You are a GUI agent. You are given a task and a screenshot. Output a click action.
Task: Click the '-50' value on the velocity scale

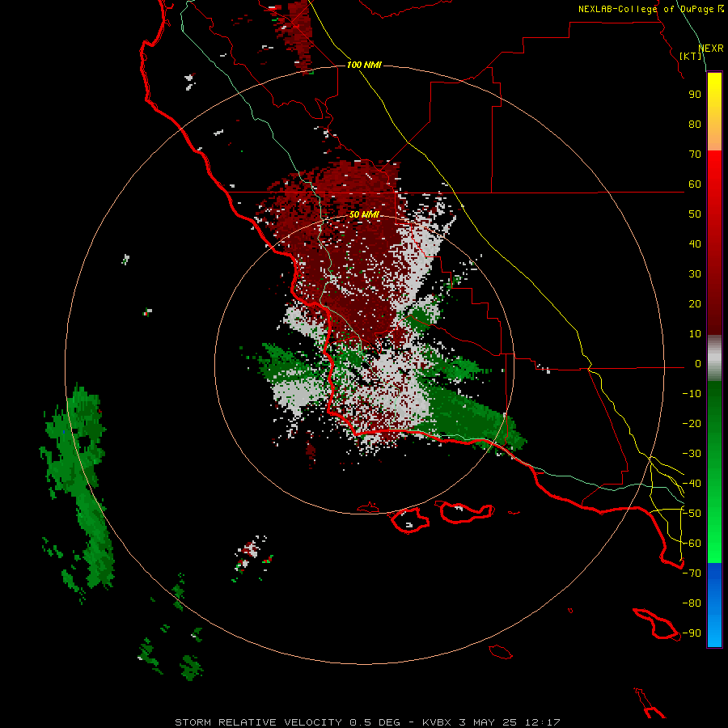pos(692,514)
